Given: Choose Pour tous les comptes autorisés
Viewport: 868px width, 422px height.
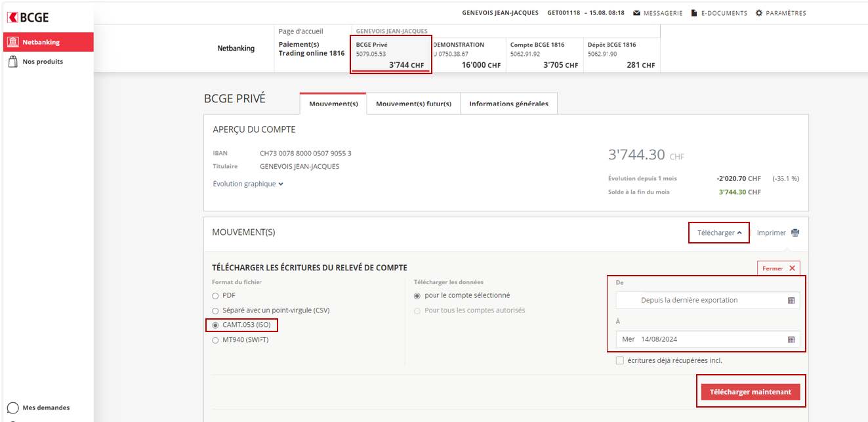Looking at the screenshot, I should 417,310.
